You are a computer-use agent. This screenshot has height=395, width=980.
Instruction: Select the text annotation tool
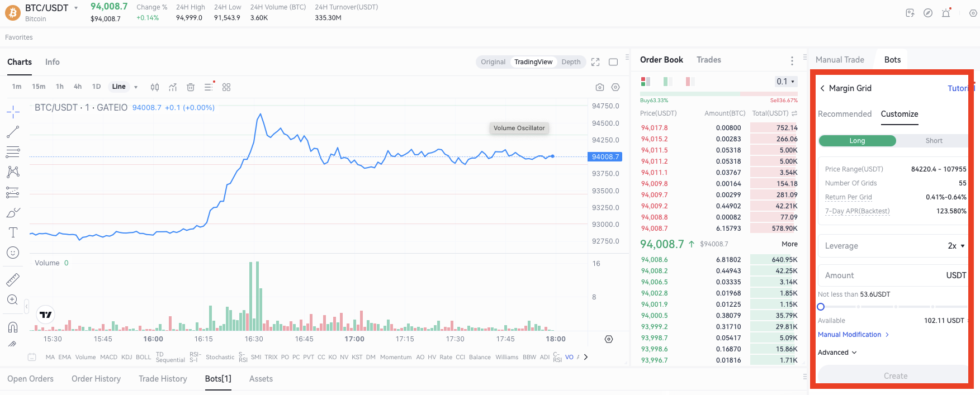click(x=13, y=232)
